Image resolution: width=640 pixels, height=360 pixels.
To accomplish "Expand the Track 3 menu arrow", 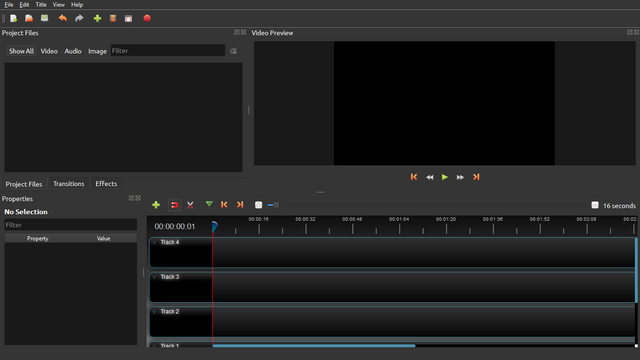I will point(154,277).
